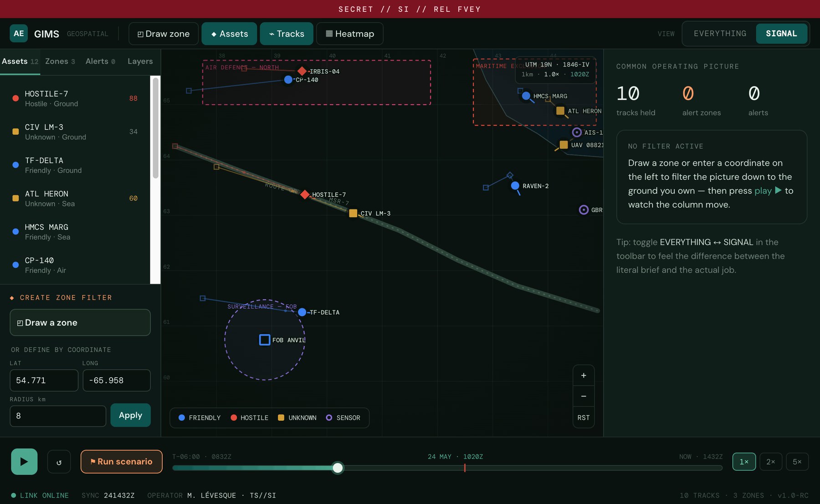The image size is (820, 504).
Task: Click the AIS-1 sensor ring marker
Action: 577,132
